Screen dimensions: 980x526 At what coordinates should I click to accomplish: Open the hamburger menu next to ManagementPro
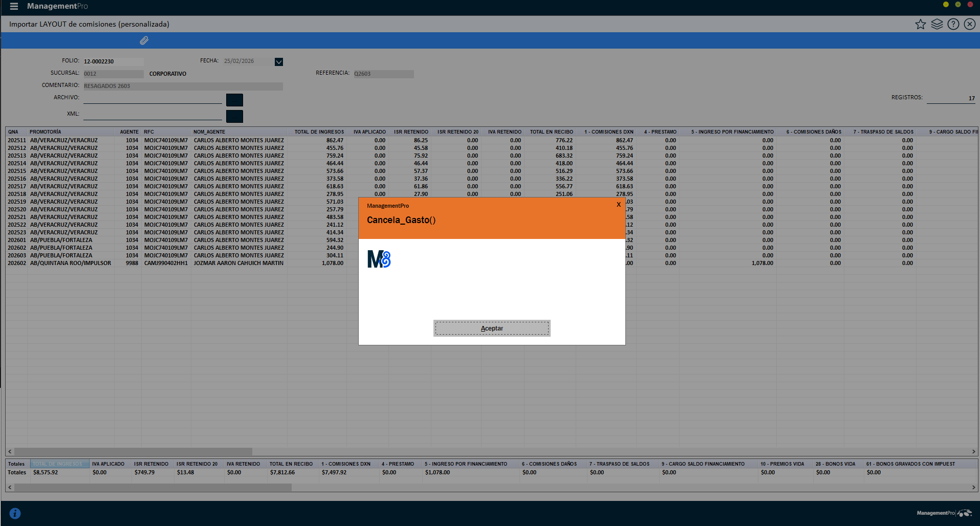click(14, 6)
